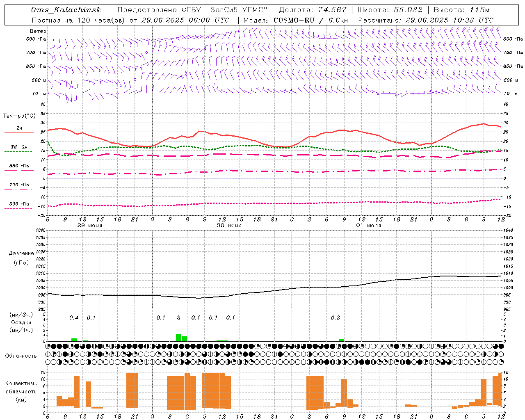Click the longitude value 74.567

point(330,10)
